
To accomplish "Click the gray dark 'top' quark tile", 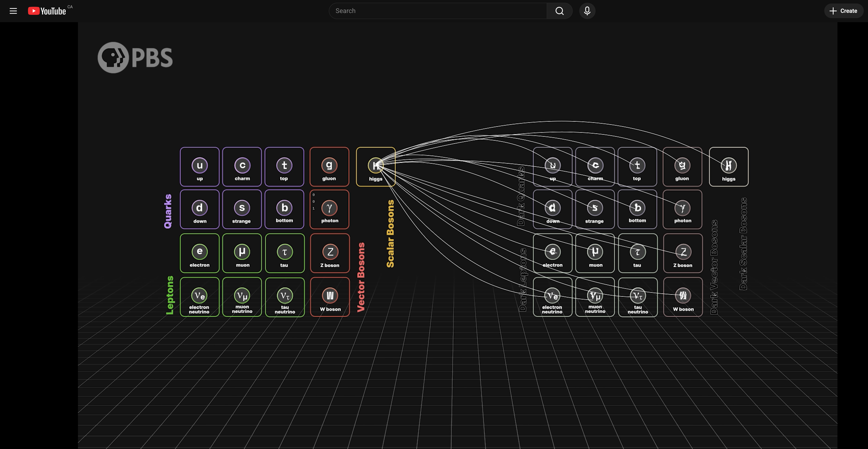I will (637, 167).
